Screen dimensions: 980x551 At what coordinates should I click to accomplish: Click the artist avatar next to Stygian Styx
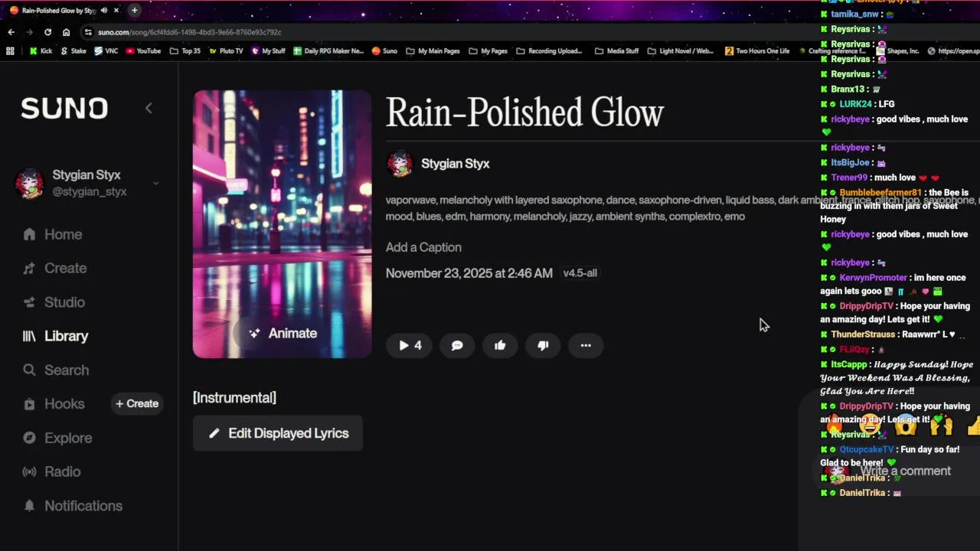[x=400, y=164]
